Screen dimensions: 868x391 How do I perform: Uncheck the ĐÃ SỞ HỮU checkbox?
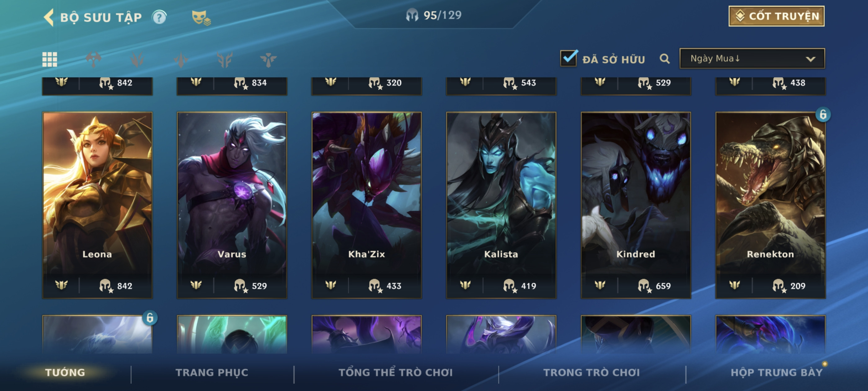point(569,58)
